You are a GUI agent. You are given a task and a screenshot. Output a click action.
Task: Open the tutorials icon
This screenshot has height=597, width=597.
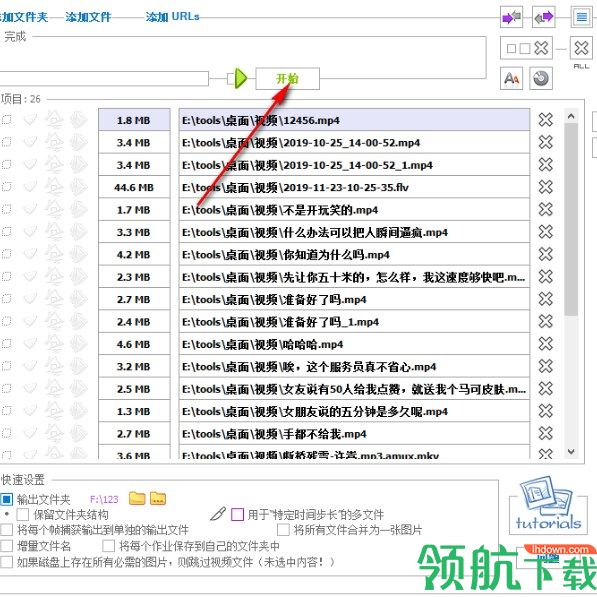pos(548,504)
